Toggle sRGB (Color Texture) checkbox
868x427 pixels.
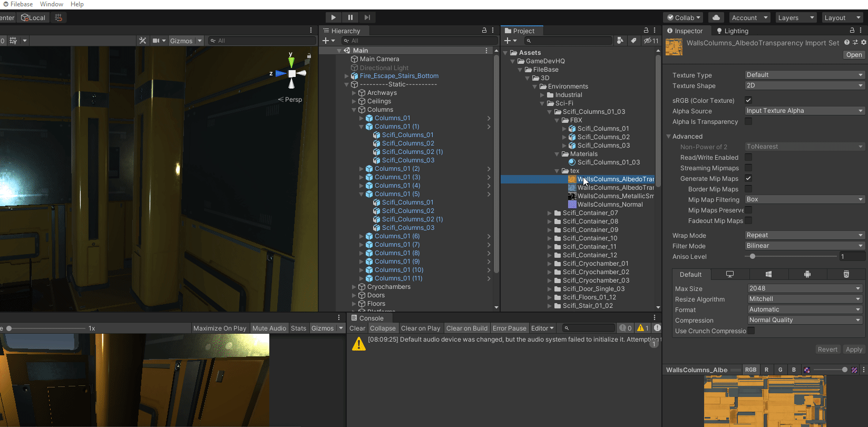pos(748,100)
